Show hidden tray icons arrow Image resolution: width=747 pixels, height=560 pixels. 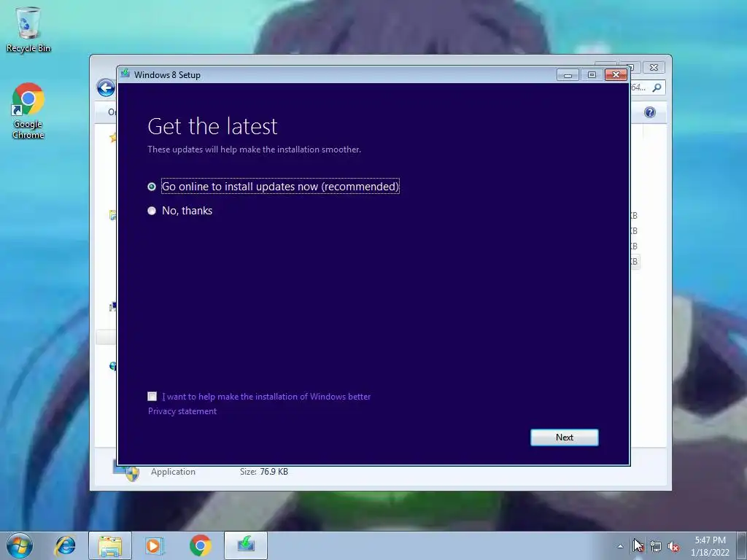point(620,546)
